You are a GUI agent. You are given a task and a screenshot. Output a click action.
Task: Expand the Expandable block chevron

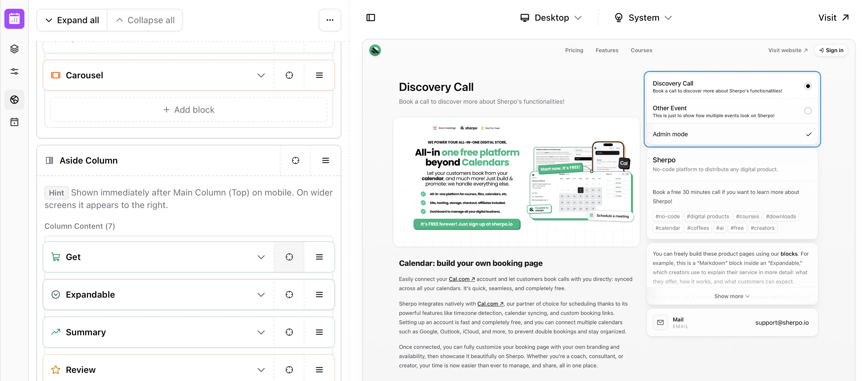(x=261, y=295)
